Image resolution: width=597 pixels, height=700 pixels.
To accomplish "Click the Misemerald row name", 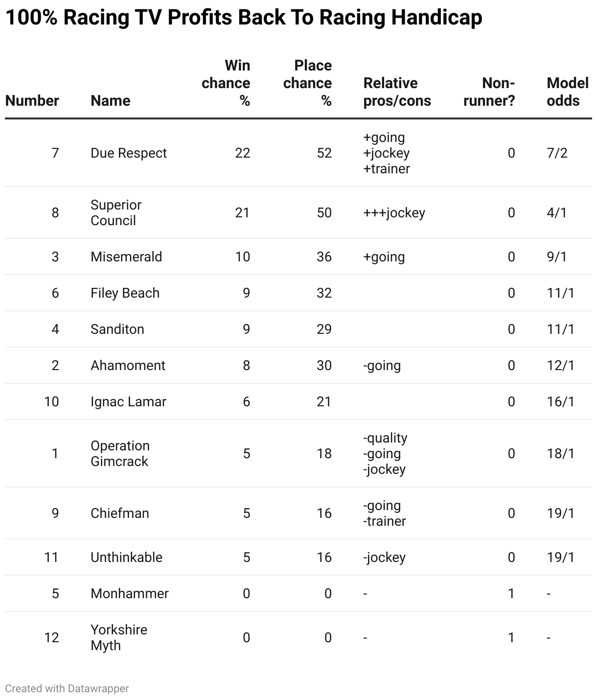I will (126, 257).
